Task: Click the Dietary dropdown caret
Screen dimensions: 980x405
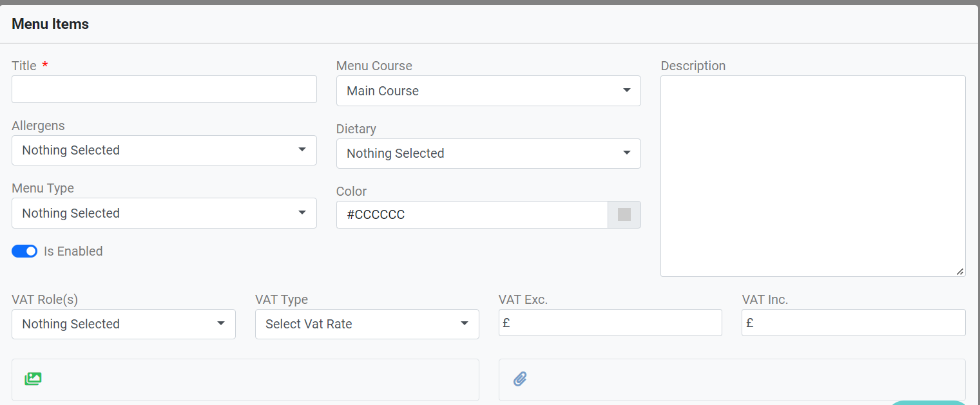Action: (x=626, y=153)
